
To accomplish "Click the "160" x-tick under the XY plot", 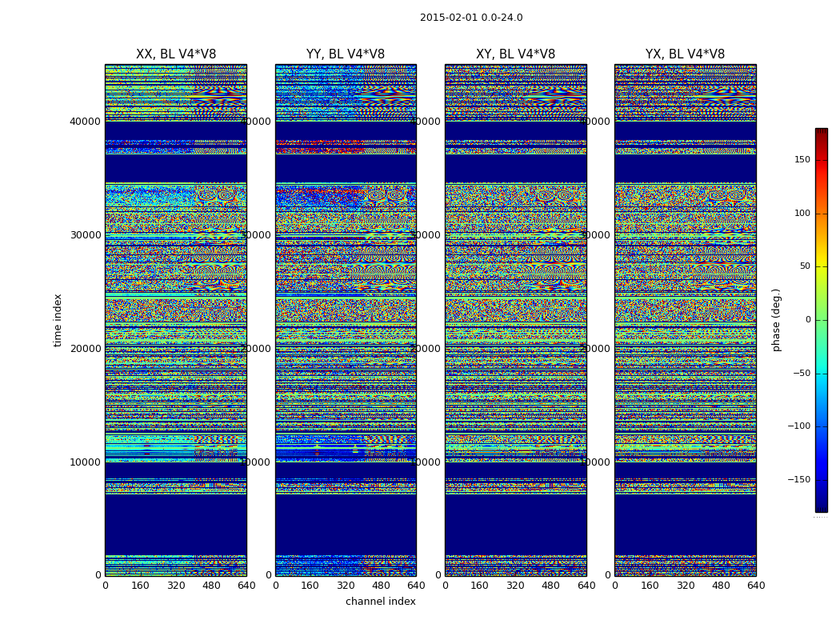I will tap(480, 586).
